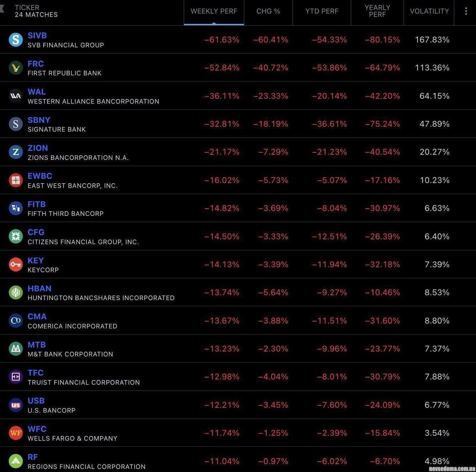476x472 pixels.
Task: Click the East West Bancorp logo icon
Action: pyautogui.click(x=15, y=180)
